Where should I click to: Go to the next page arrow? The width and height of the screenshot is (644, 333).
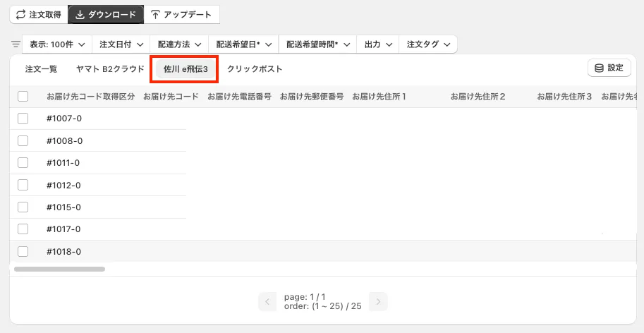[378, 302]
